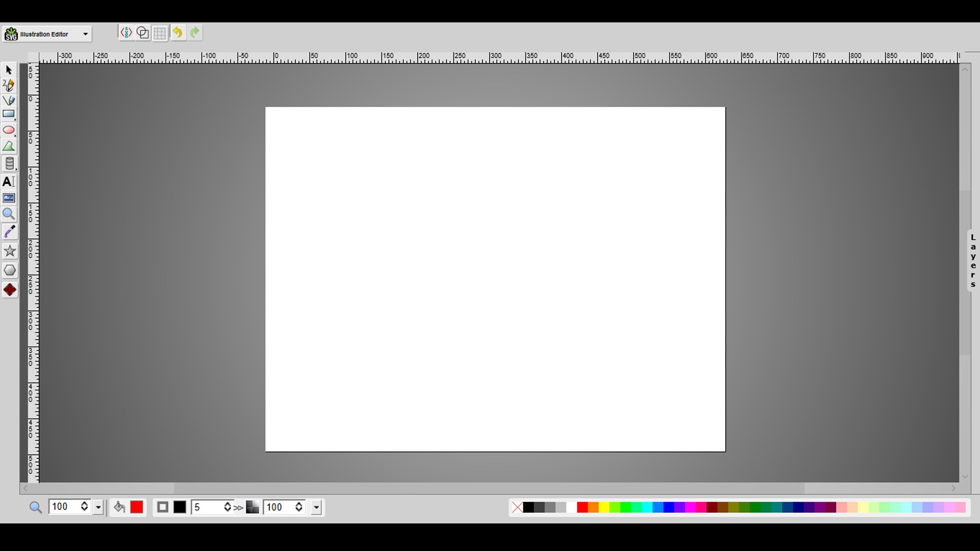Undo the last action
Screen dimensions: 980x551
click(x=178, y=32)
